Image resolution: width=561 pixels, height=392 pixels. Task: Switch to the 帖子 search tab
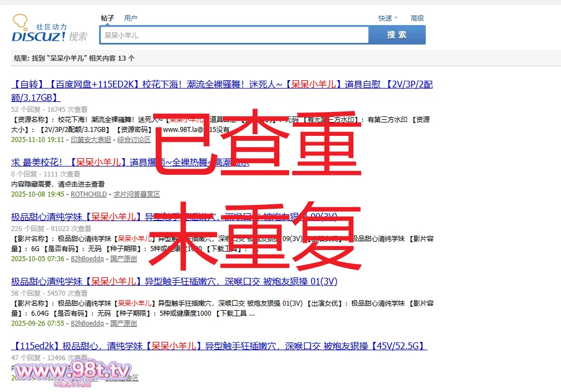[x=107, y=18]
